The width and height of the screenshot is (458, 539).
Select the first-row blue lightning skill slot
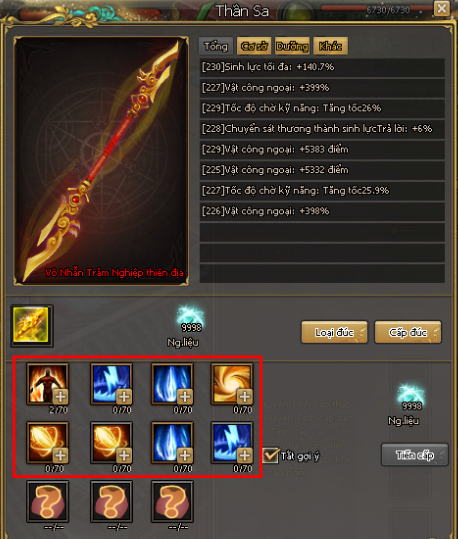pos(111,384)
